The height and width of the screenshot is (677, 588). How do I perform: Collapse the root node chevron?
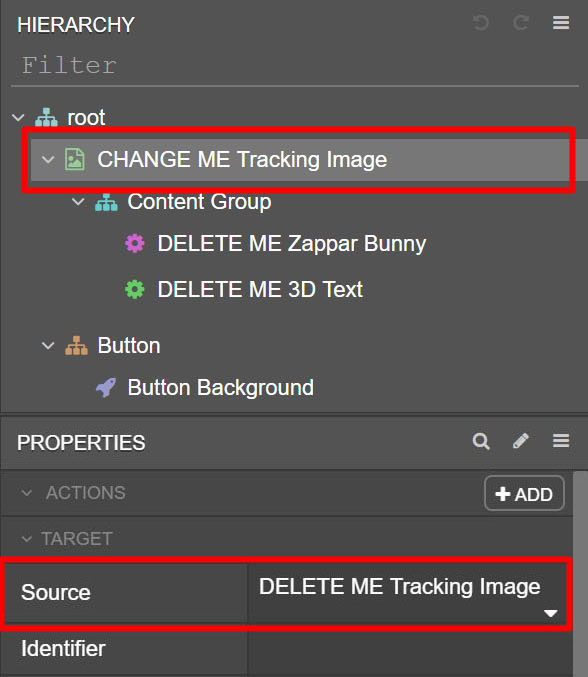coord(18,117)
